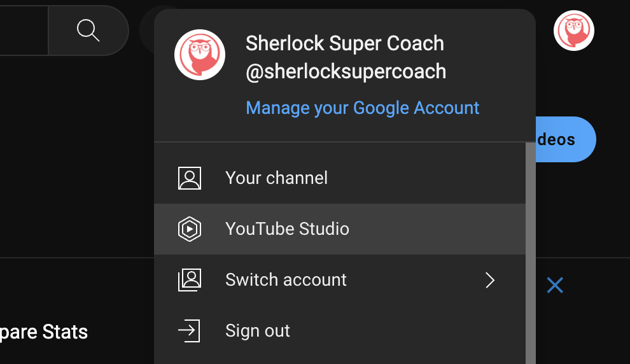Open the YouTube Studio menu entry text
This screenshot has height=364, width=630.
pos(287,229)
